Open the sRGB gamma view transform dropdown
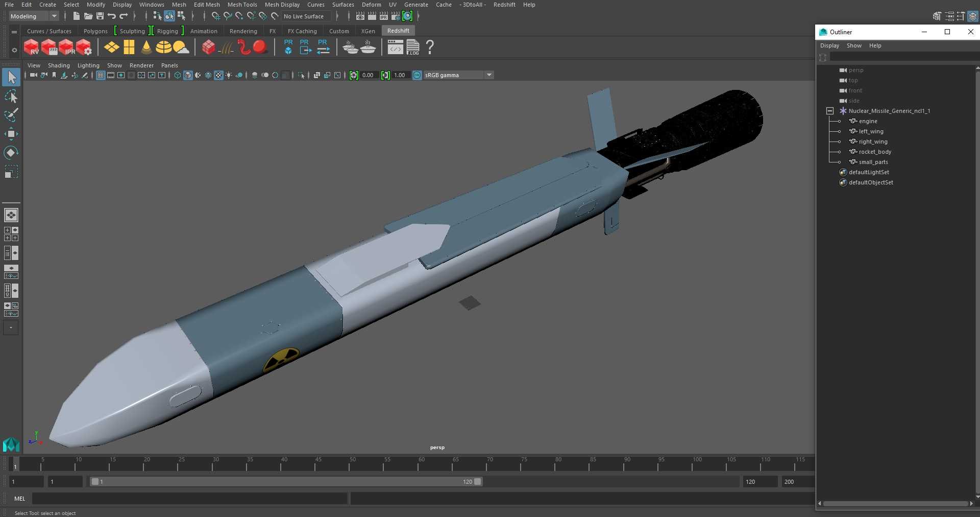Screen dimensions: 980x517 tap(458, 75)
